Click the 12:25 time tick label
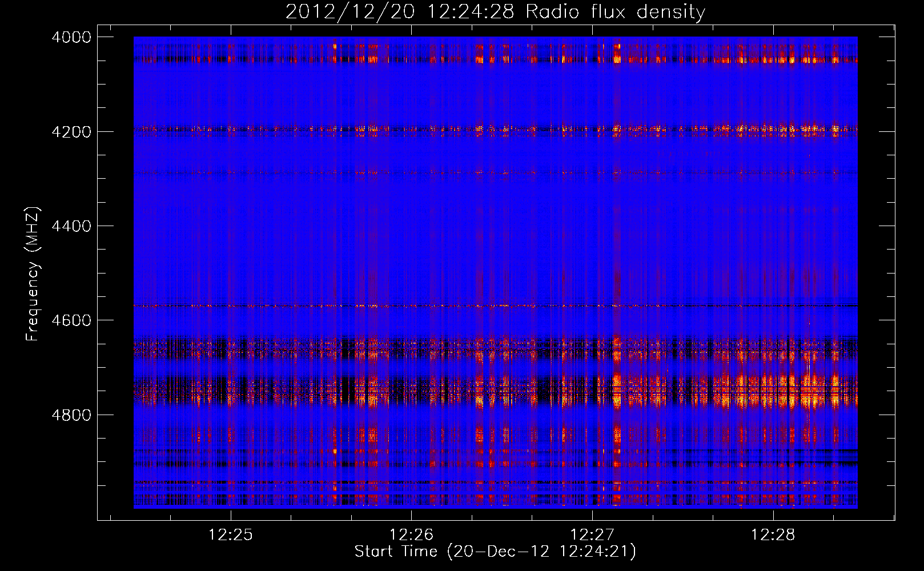 (x=231, y=534)
